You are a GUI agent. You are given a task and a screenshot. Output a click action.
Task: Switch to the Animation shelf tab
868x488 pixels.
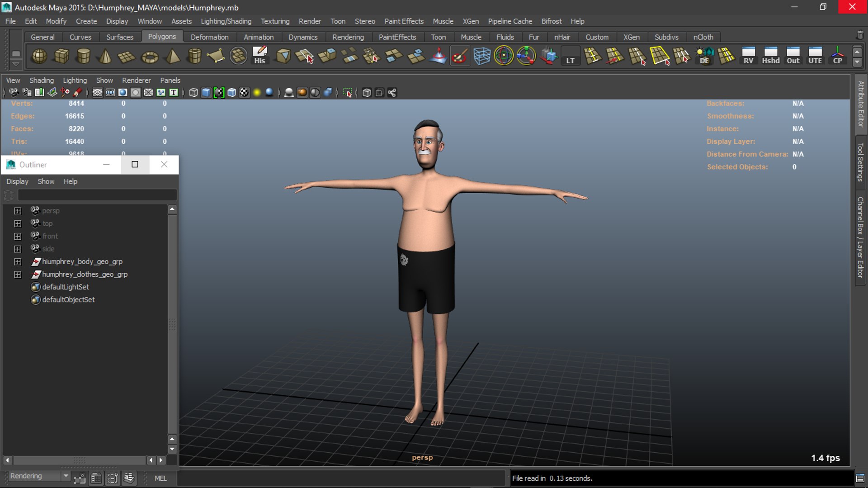259,37
